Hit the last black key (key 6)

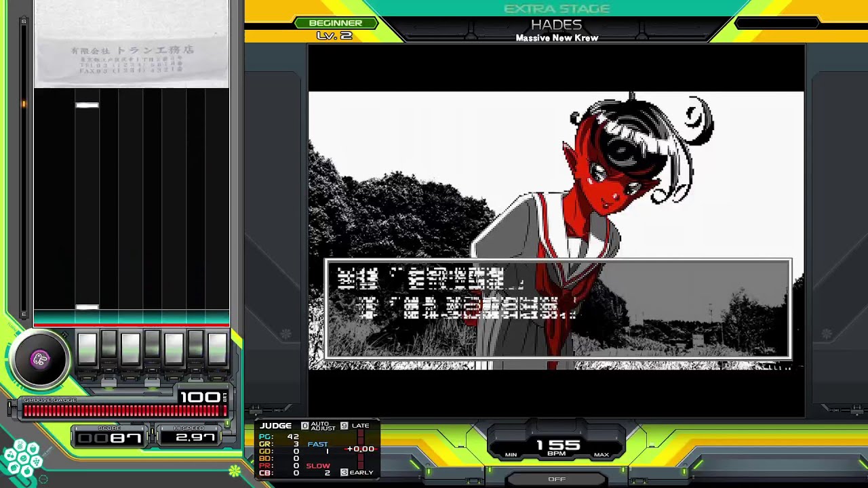195,345
